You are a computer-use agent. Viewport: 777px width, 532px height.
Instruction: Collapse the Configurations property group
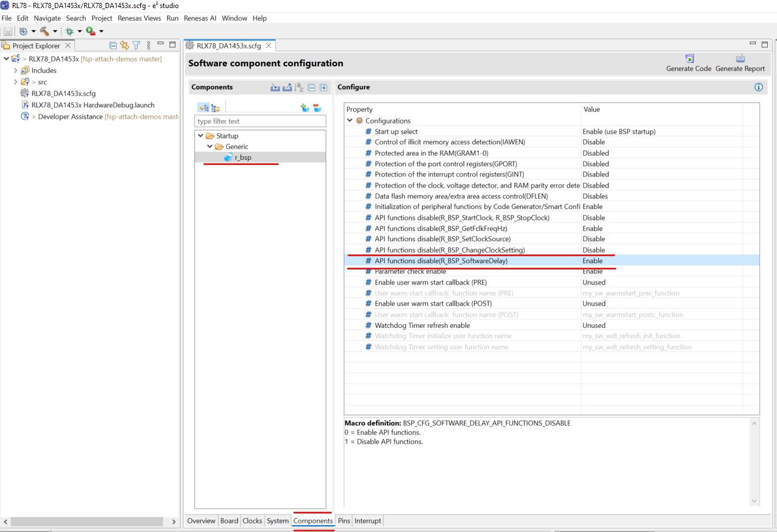tap(350, 121)
